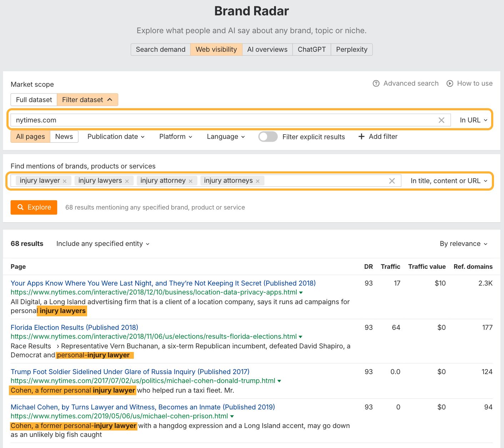The image size is (504, 448).
Task: Remove the 'injury lawyer' tag
Action: point(65,181)
